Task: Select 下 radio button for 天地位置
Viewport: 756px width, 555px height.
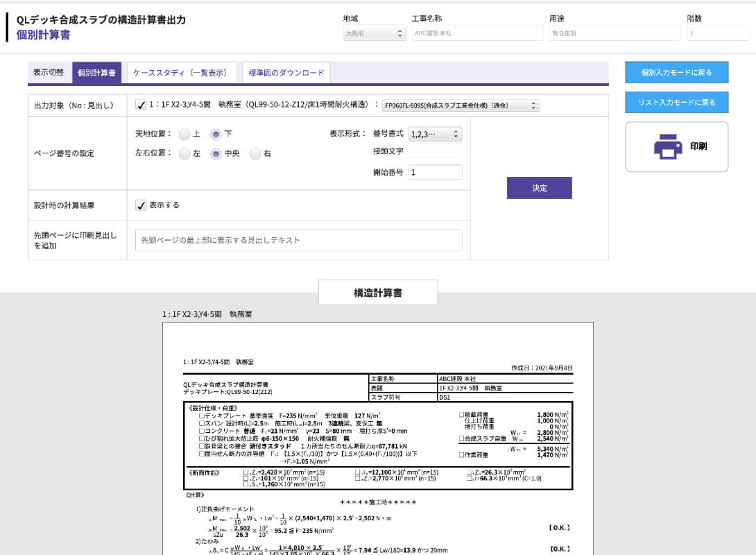Action: (x=216, y=134)
